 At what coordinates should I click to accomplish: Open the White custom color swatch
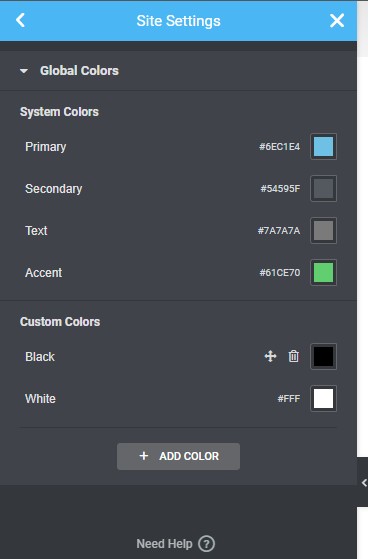[323, 398]
